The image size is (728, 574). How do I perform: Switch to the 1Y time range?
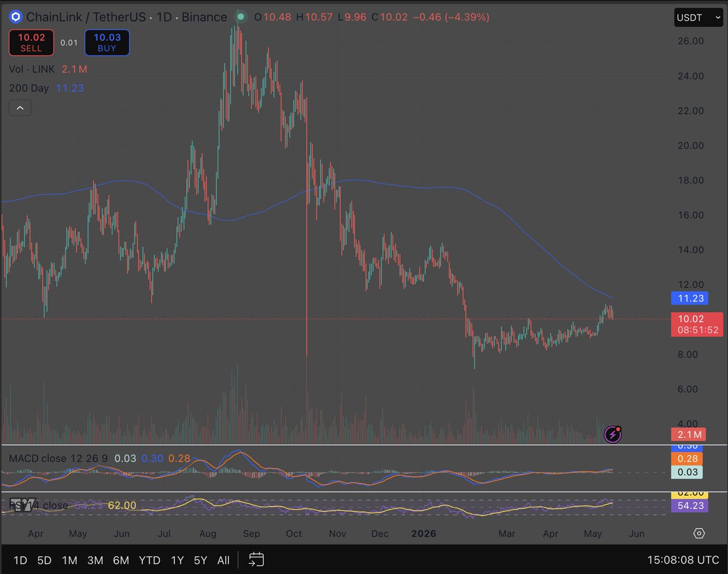tap(177, 560)
